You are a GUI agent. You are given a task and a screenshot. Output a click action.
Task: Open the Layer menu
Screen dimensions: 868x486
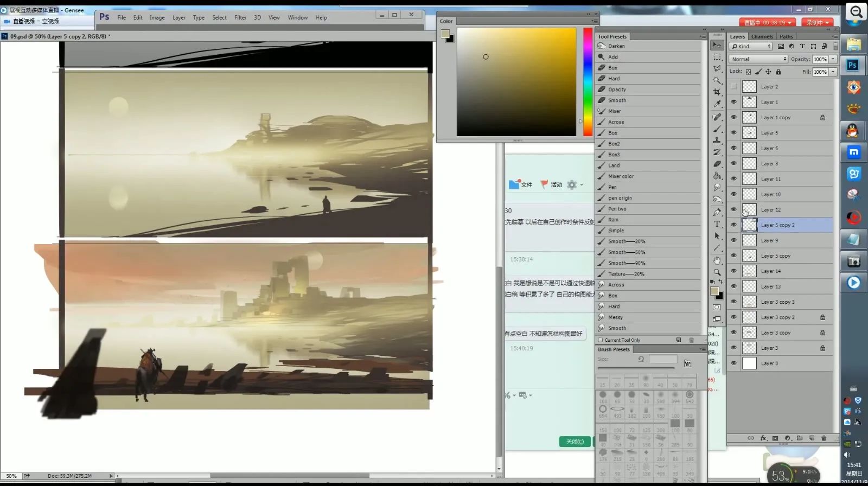click(x=179, y=17)
